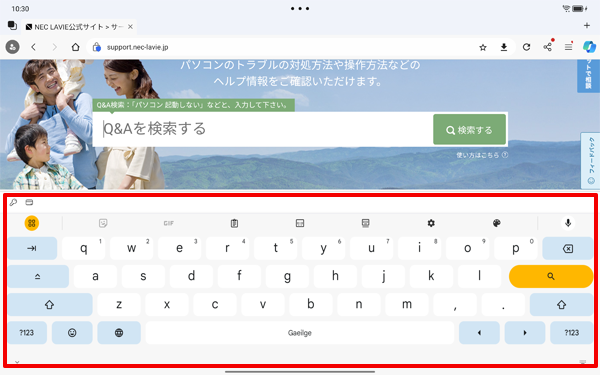The width and height of the screenshot is (600, 375).
Task: Open the browser home page
Action: coord(75,47)
